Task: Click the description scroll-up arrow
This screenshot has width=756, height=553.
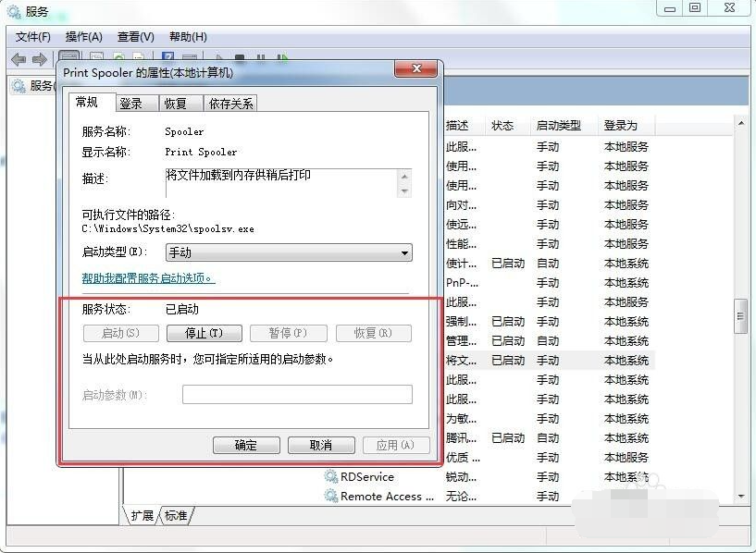Action: click(404, 177)
